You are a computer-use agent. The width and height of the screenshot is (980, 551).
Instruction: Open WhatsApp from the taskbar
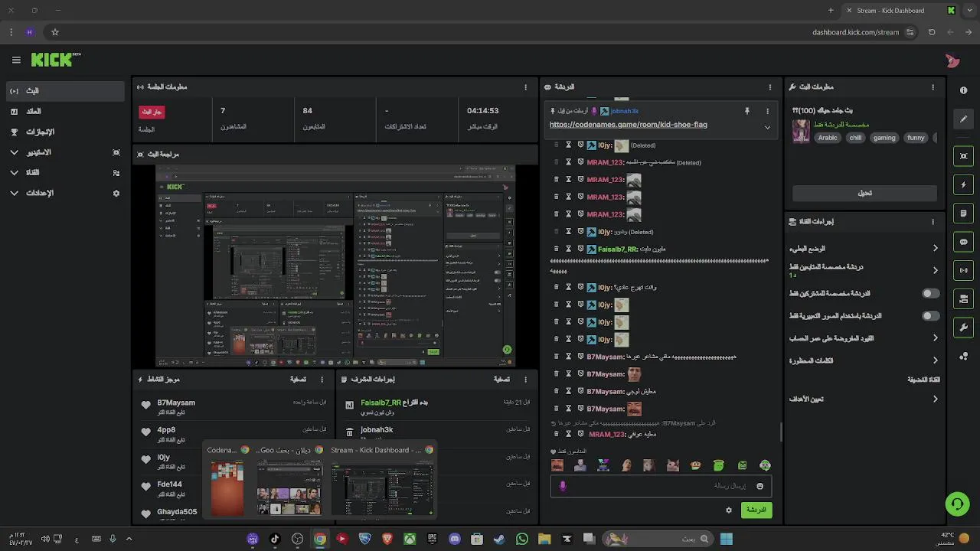coord(522,539)
